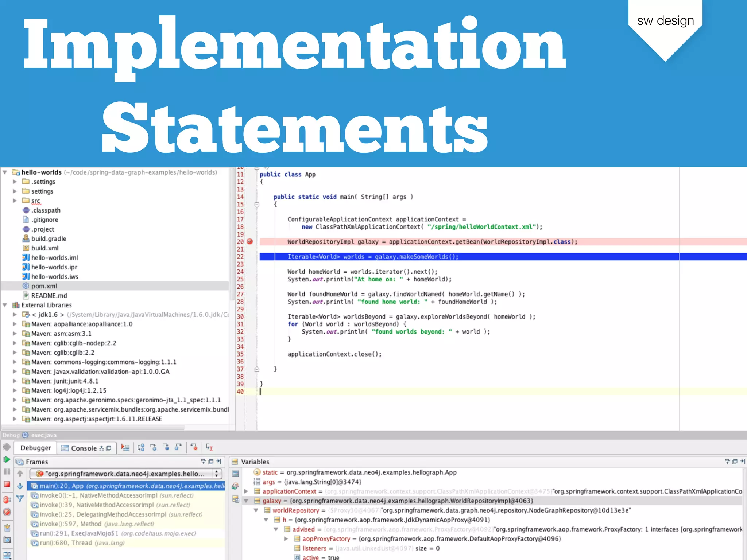Screen dimensions: 747x560
Task: Click the frames filter funnel icon
Action: coord(20,498)
